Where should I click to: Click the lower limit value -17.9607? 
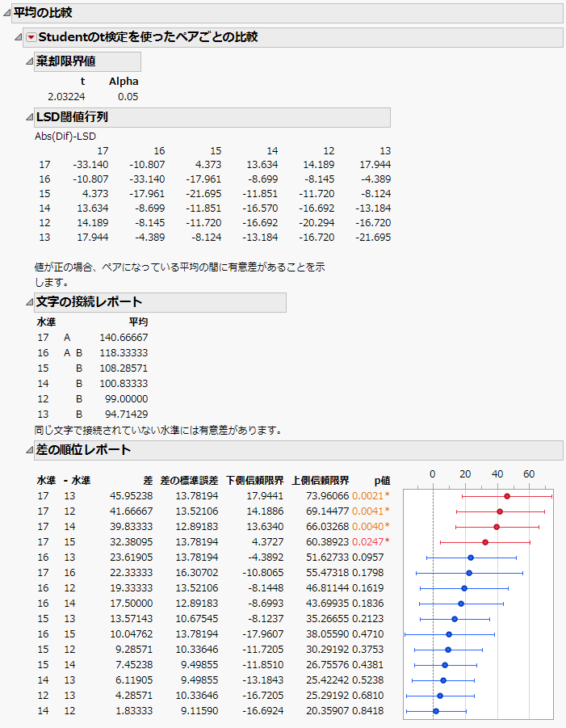pos(265,634)
